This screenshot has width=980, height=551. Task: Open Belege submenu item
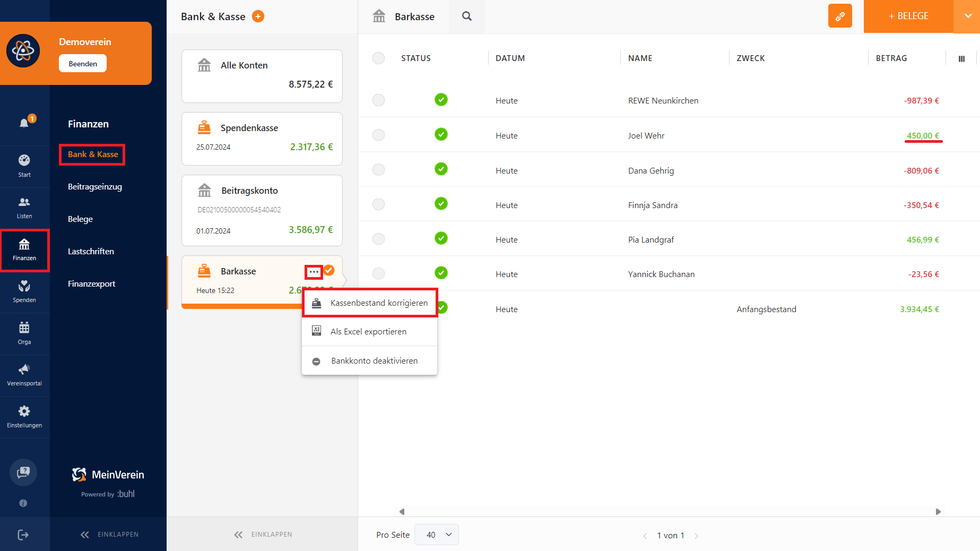(80, 219)
